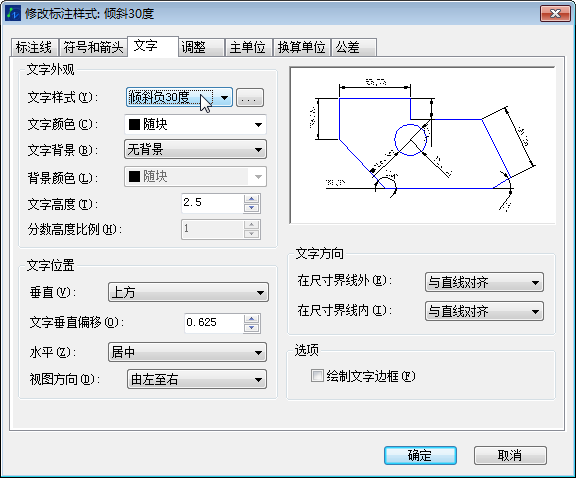Click the ellipsis button beside 文字样式
This screenshot has width=576, height=478.
tap(250, 98)
